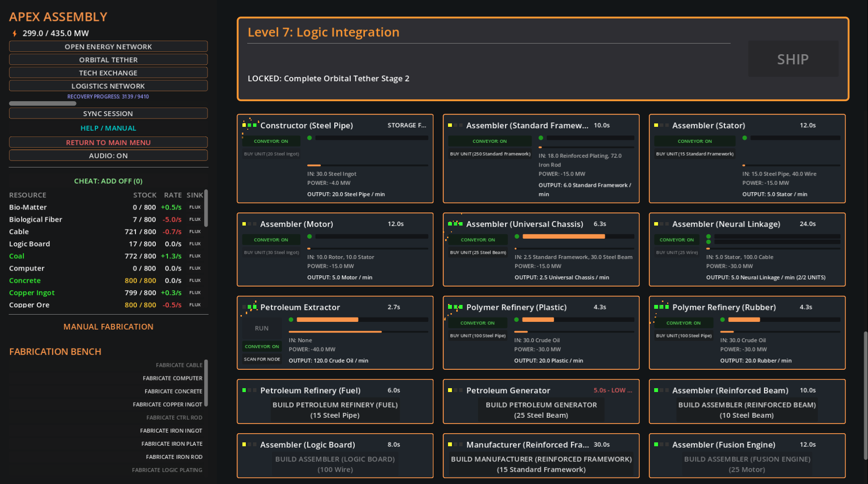
Task: Open the Help / Manual link
Action: tap(108, 128)
